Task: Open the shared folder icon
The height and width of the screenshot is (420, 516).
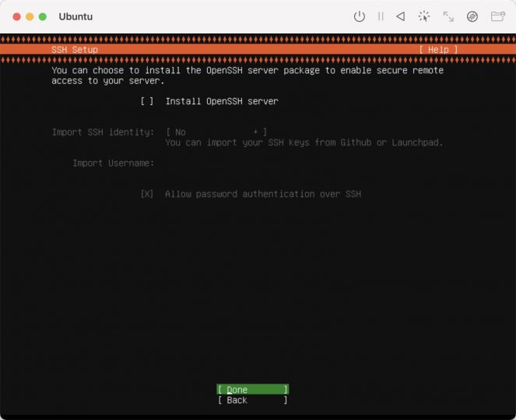Action: pos(498,16)
